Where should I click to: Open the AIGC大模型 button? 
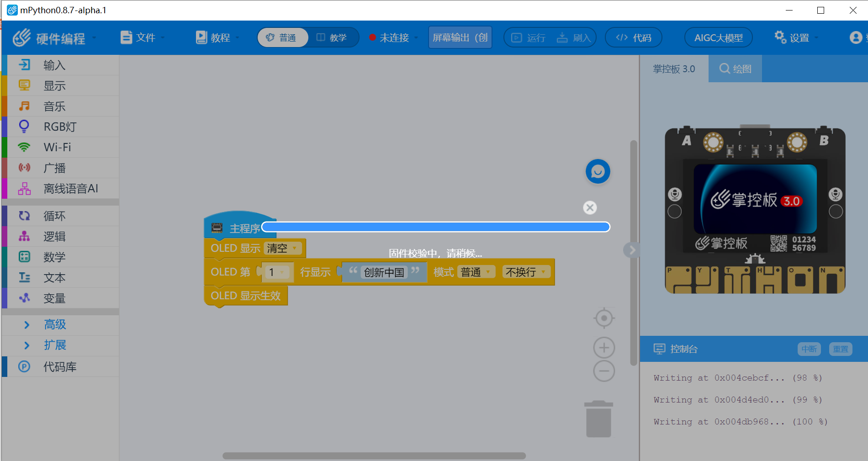point(718,37)
